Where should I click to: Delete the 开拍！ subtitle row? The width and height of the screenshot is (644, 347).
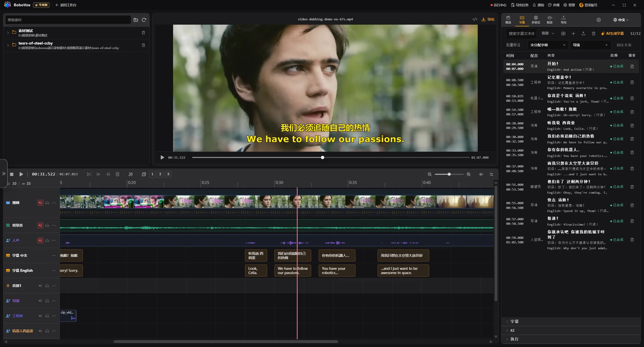(632, 66)
